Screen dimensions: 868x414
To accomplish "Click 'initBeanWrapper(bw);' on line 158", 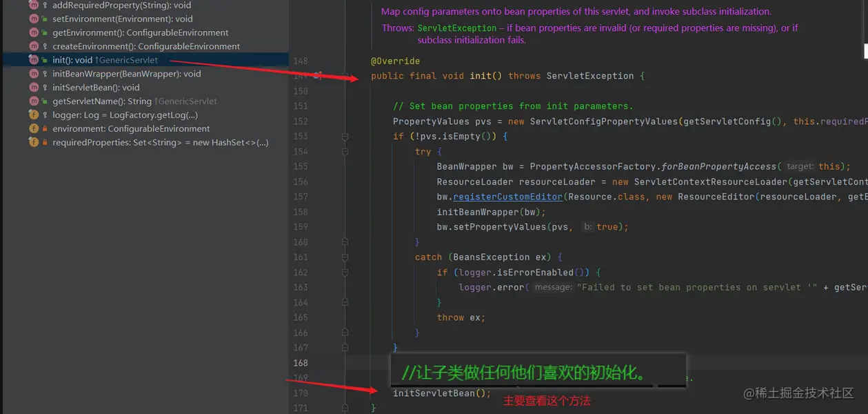I will 492,212.
